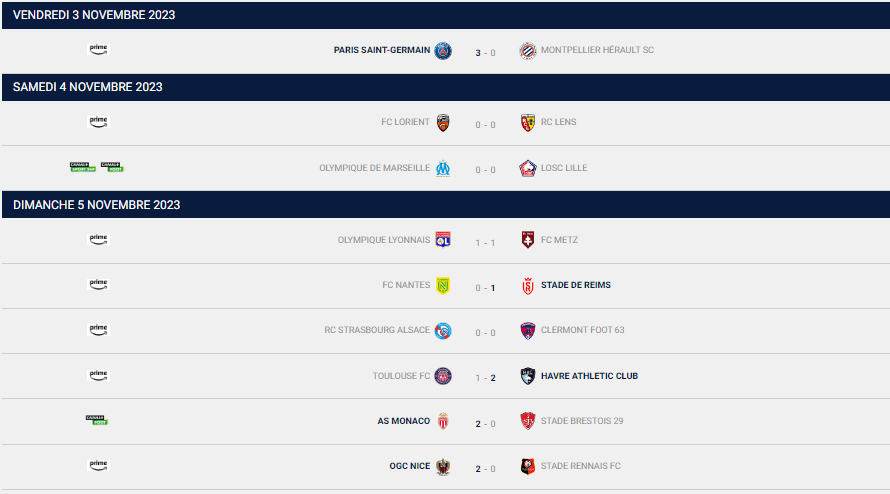This screenshot has width=890, height=494.
Task: Open RC Strasbourg Alsace team link
Action: tap(377, 330)
